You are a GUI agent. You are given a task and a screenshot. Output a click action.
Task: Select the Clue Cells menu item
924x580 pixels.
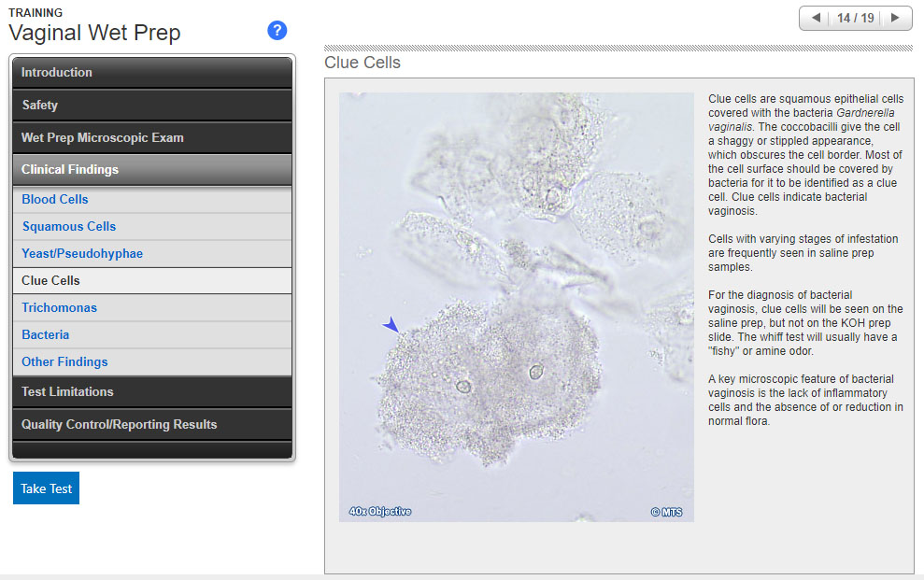(x=51, y=281)
